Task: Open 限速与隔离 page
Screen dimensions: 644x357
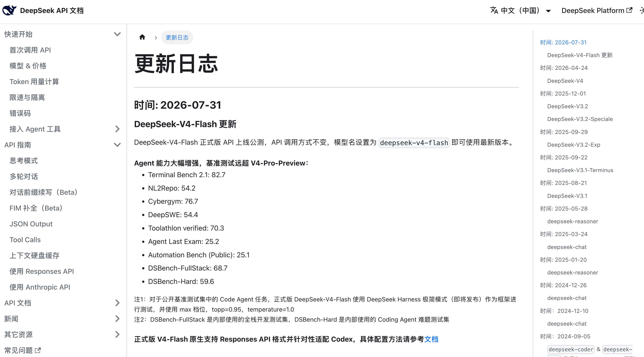Action: [27, 97]
